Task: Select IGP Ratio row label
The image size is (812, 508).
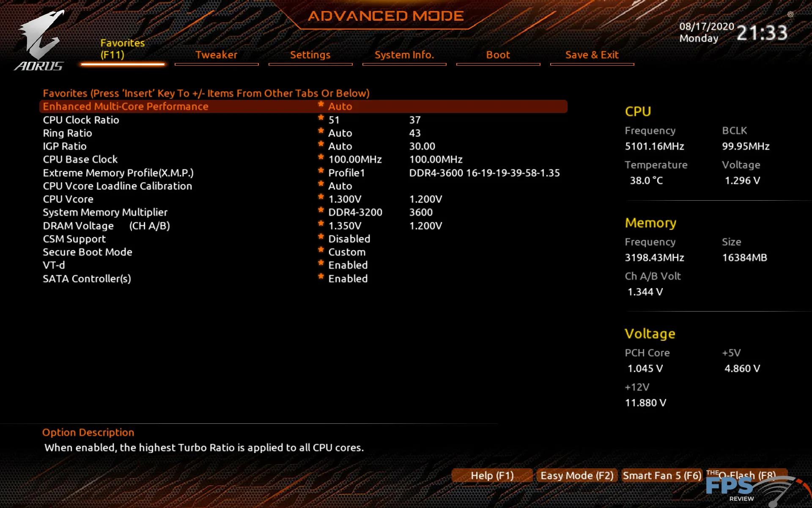Action: pyautogui.click(x=64, y=146)
